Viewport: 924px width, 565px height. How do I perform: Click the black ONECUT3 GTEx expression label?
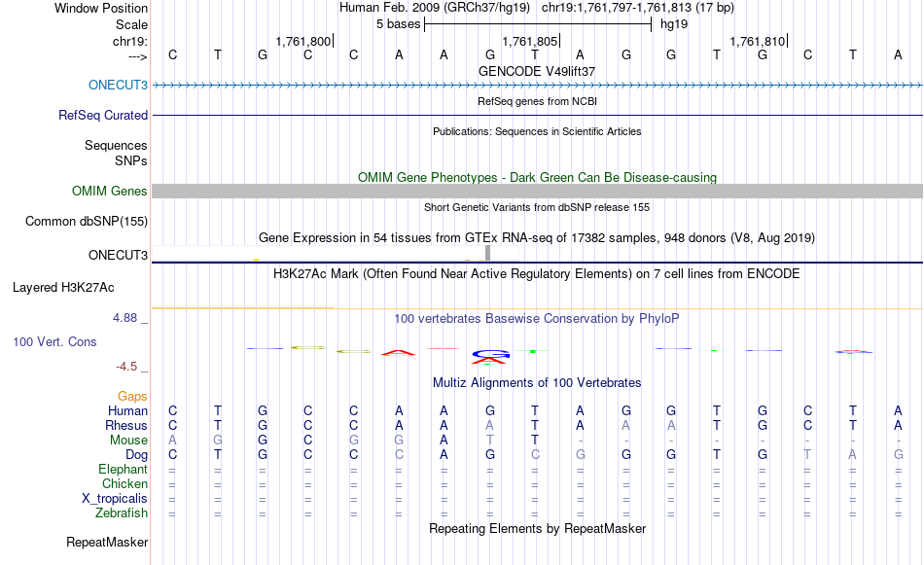[x=118, y=255]
